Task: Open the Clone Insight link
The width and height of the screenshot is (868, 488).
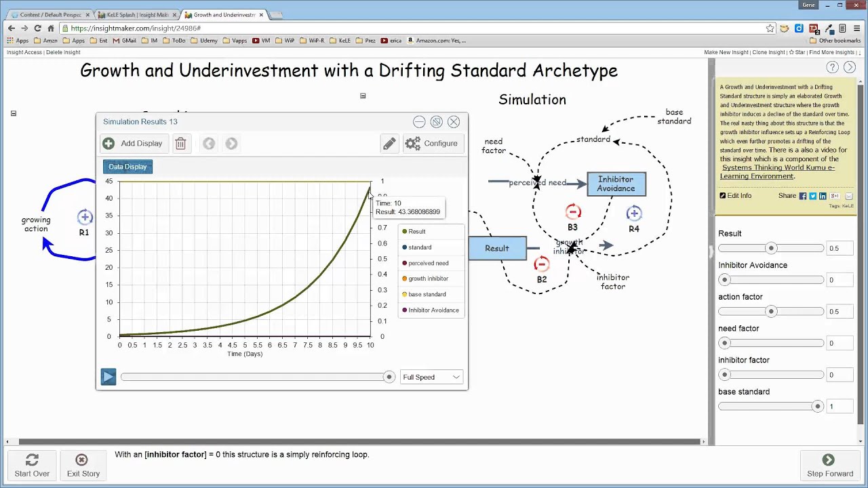Action: click(769, 52)
